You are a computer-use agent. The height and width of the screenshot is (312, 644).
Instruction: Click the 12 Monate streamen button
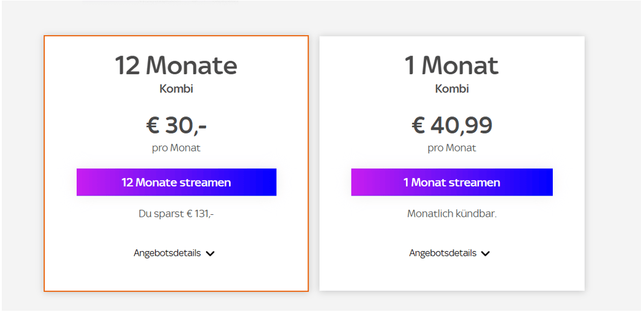pos(176,182)
